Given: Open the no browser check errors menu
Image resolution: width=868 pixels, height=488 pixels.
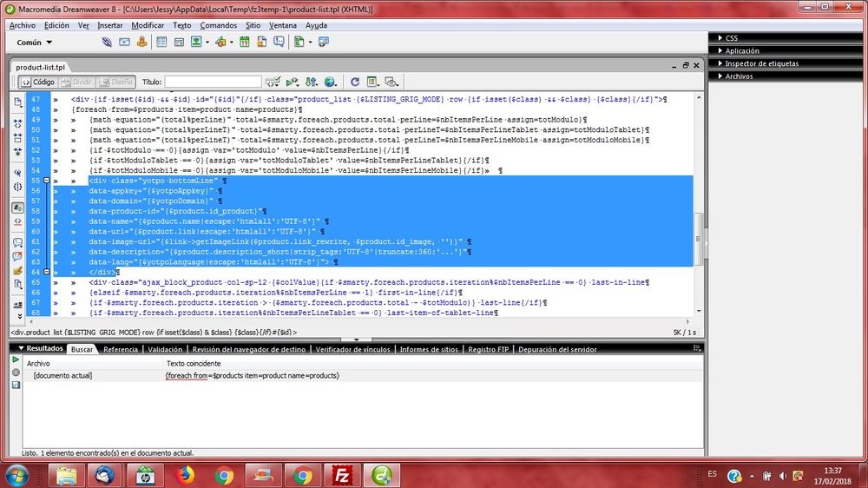Looking at the screenshot, I should coord(273,82).
